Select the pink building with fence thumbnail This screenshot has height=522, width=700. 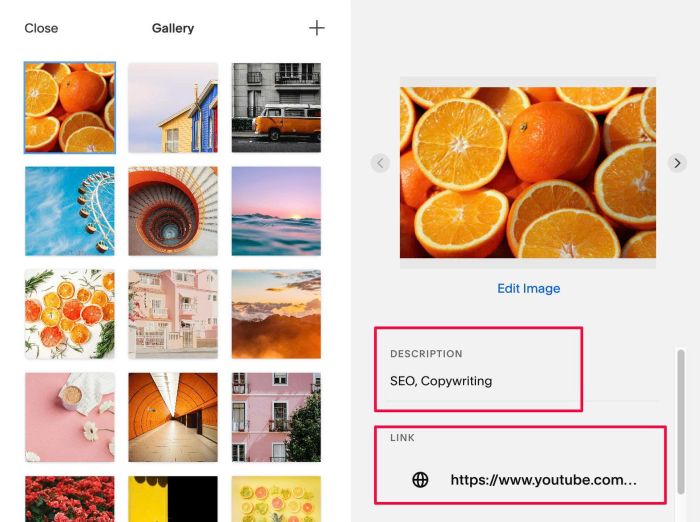[x=173, y=314]
